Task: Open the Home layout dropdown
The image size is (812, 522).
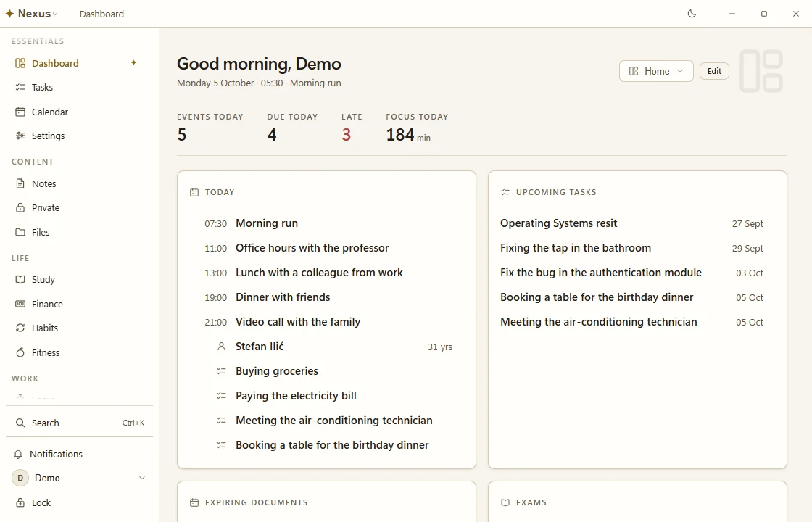Action: point(656,72)
